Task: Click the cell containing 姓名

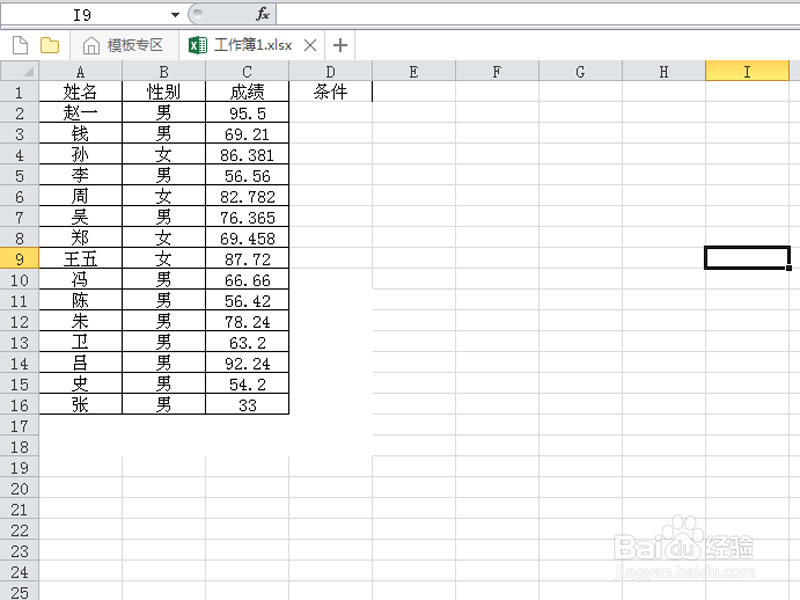Action: click(x=81, y=92)
